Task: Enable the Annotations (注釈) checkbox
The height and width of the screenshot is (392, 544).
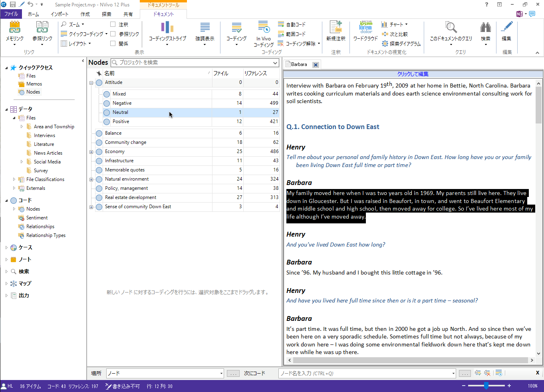Action: coord(113,24)
